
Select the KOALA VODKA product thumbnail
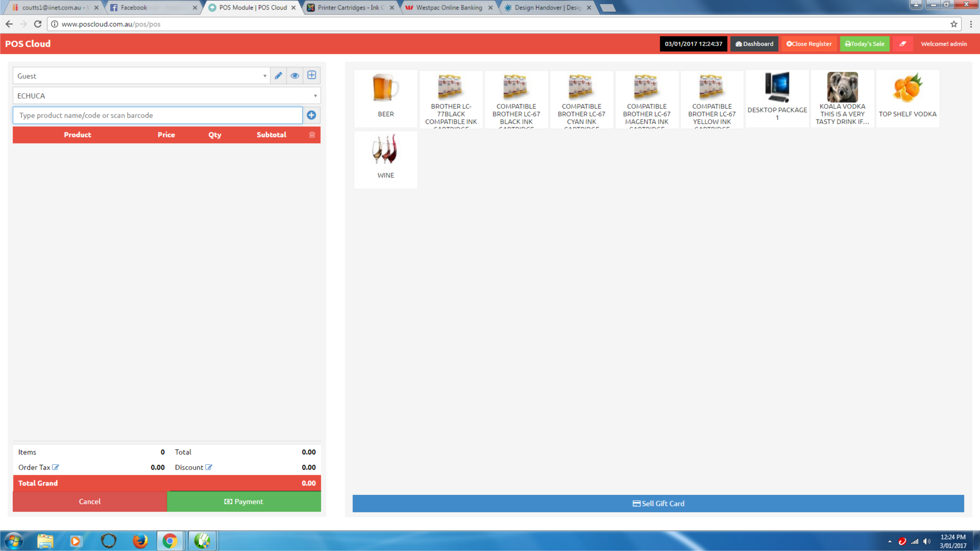pos(842,99)
